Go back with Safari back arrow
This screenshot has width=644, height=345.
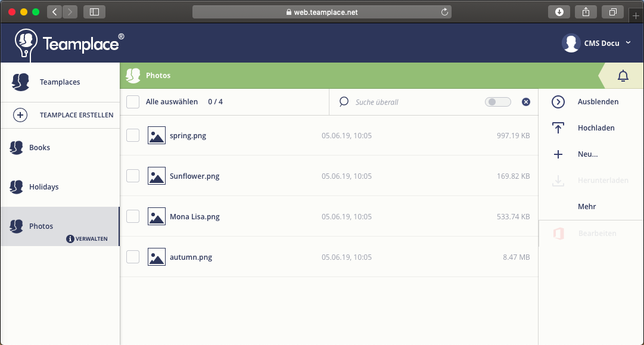pyautogui.click(x=55, y=12)
